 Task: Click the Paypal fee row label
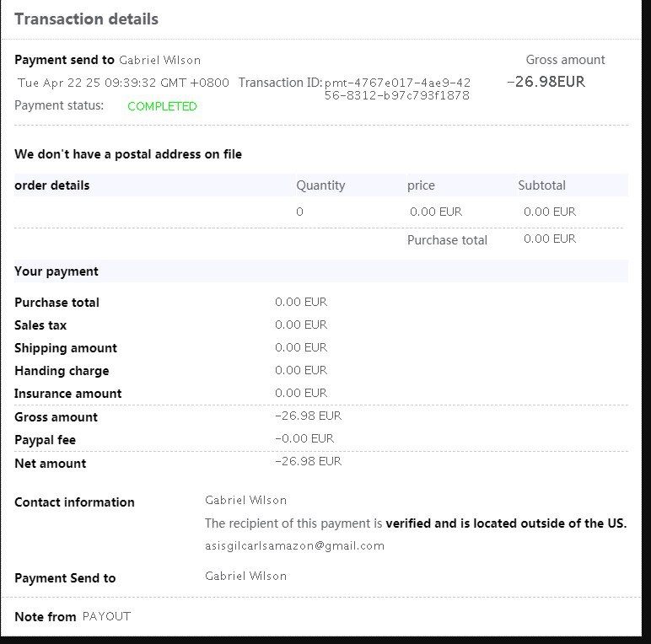pyautogui.click(x=46, y=440)
